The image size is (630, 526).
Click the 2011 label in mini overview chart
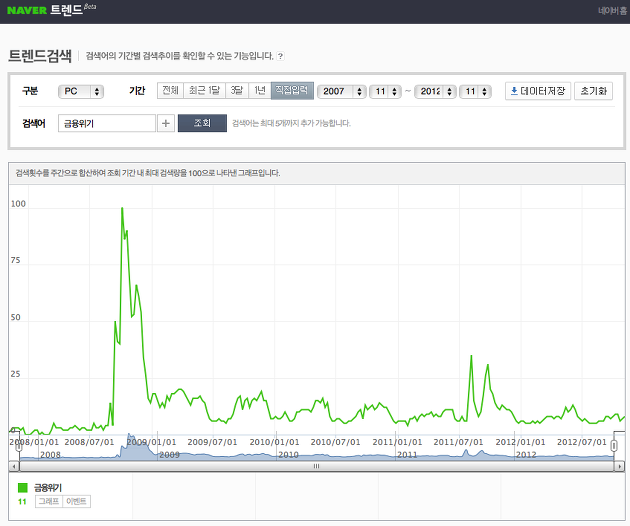pyautogui.click(x=407, y=455)
